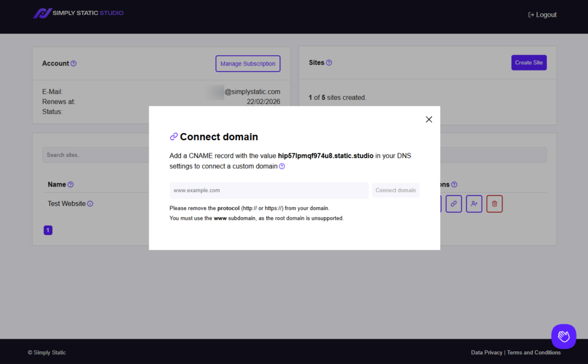Image resolution: width=588 pixels, height=364 pixels.
Task: Click the Connect domain heading link icon
Action: pos(173,137)
